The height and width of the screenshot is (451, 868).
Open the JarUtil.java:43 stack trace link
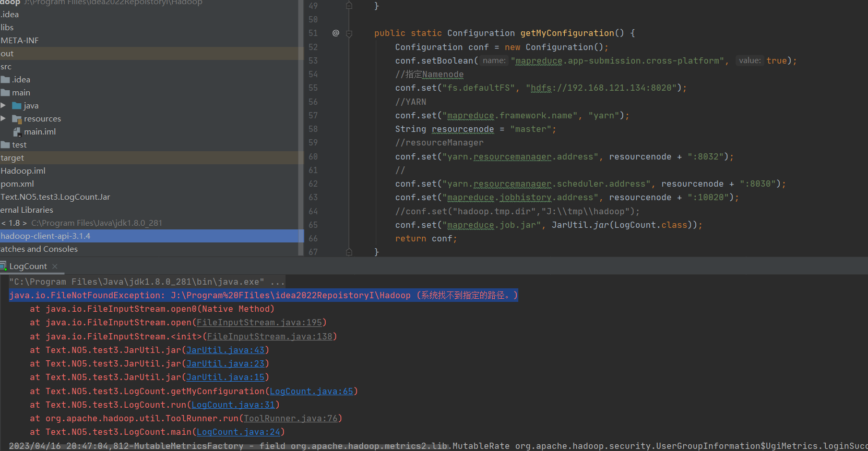225,350
